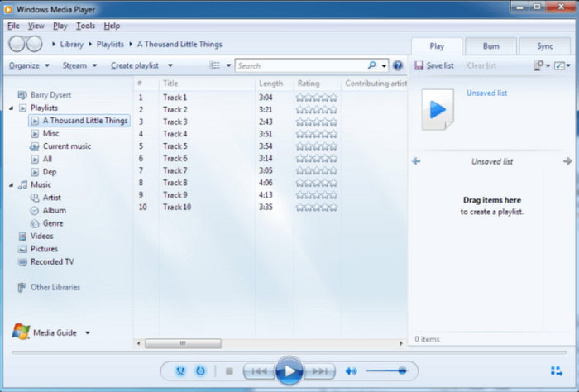
Task: Open the File menu
Action: [x=13, y=26]
